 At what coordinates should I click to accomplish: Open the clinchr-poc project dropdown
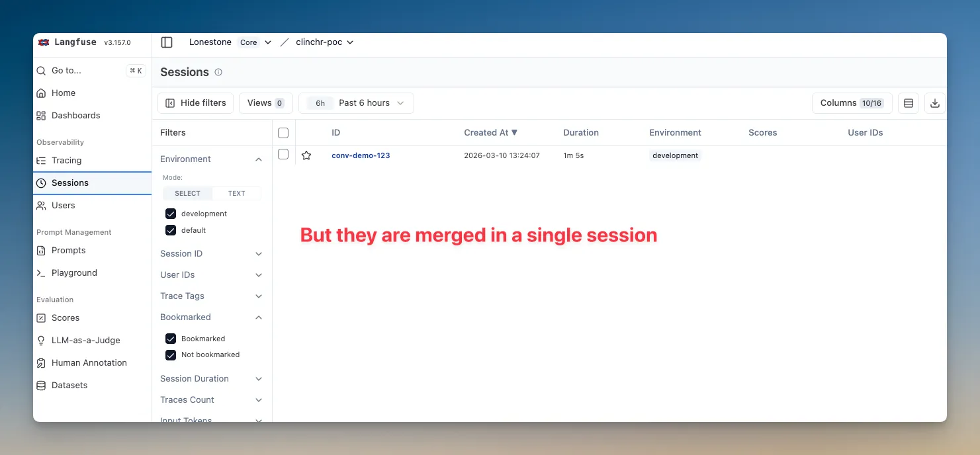coord(324,42)
